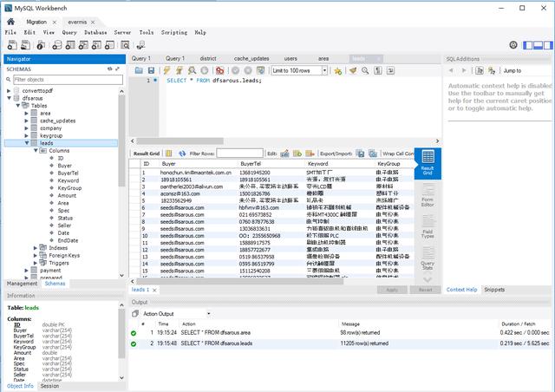Image resolution: width=555 pixels, height=392 pixels.
Task: Click the Revert button
Action: [426, 290]
